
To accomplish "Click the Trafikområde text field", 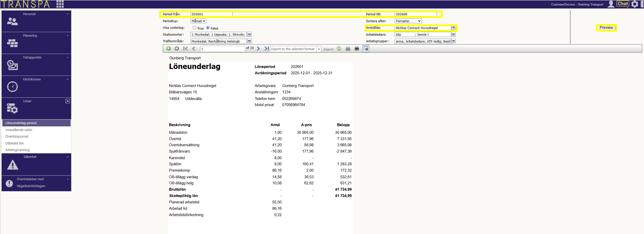I will click(218, 41).
